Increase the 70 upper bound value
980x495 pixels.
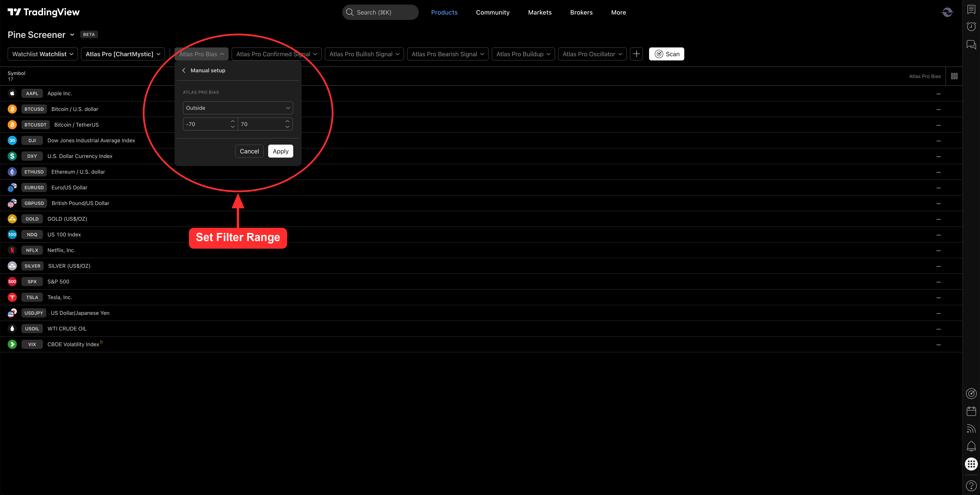(287, 121)
